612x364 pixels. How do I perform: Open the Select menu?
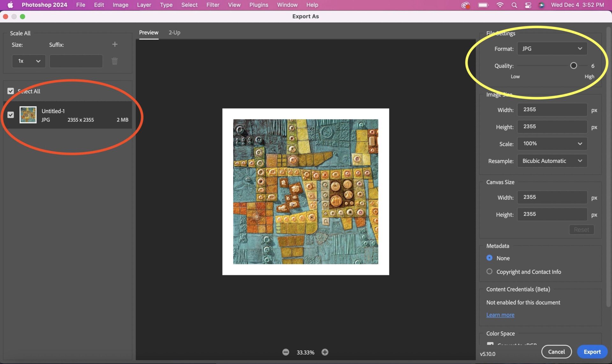(189, 5)
